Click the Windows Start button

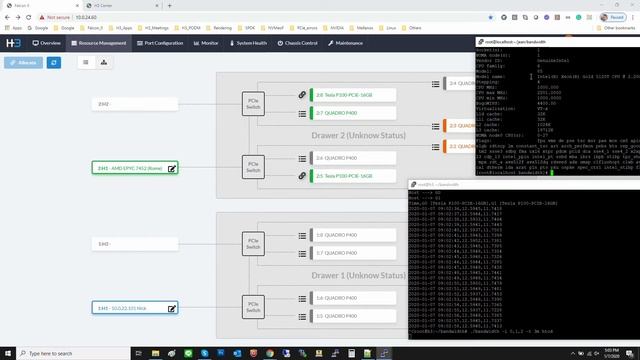[x=8, y=353]
